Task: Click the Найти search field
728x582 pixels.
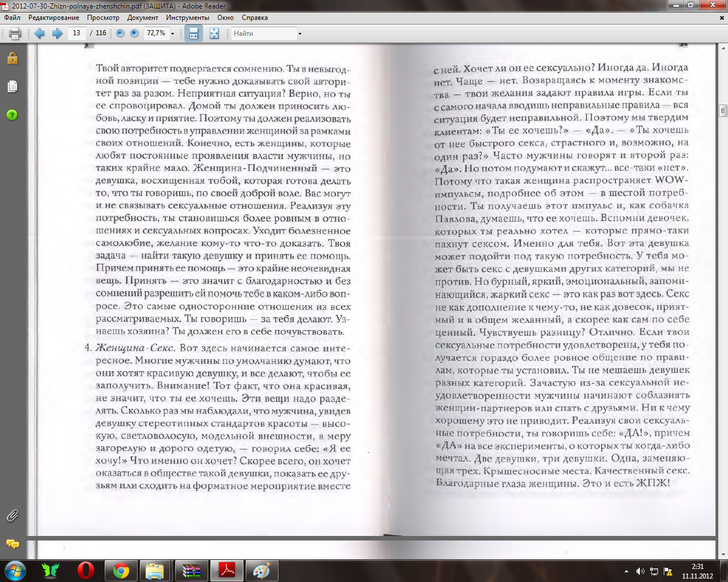Action: point(263,34)
